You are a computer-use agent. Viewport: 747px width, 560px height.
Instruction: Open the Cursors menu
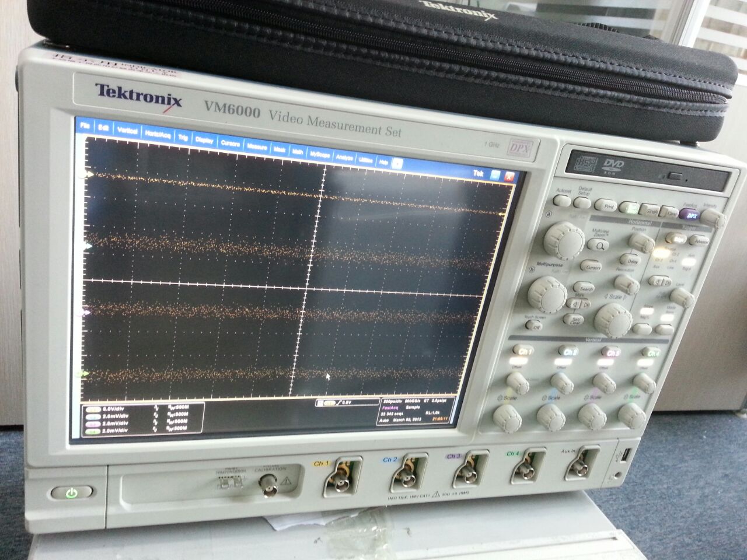pos(231,142)
